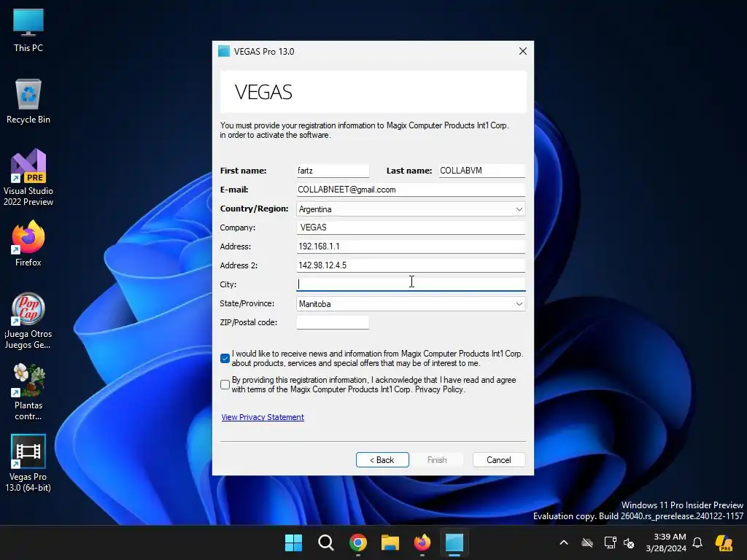Select the Plantas contr... desktop shortcut
The width and height of the screenshot is (747, 560).
pyautogui.click(x=28, y=392)
